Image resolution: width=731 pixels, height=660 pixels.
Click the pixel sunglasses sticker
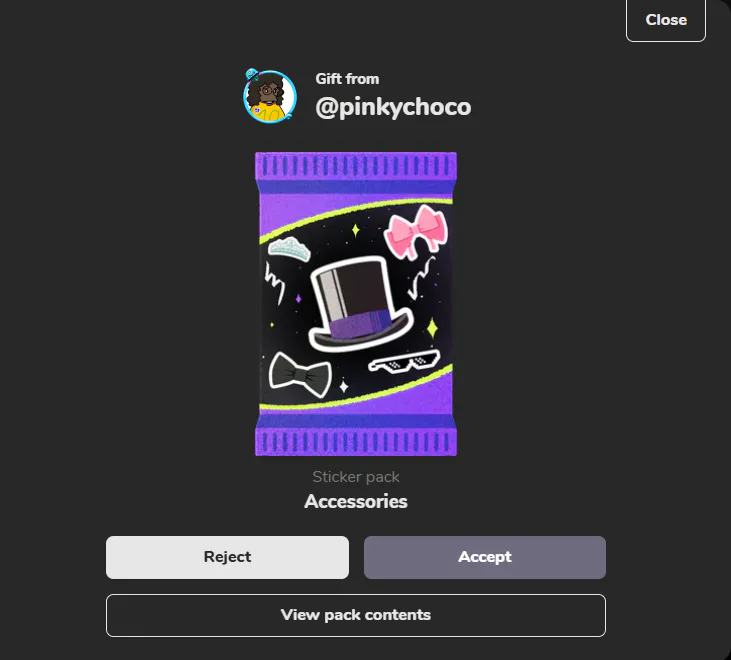pyautogui.click(x=404, y=362)
